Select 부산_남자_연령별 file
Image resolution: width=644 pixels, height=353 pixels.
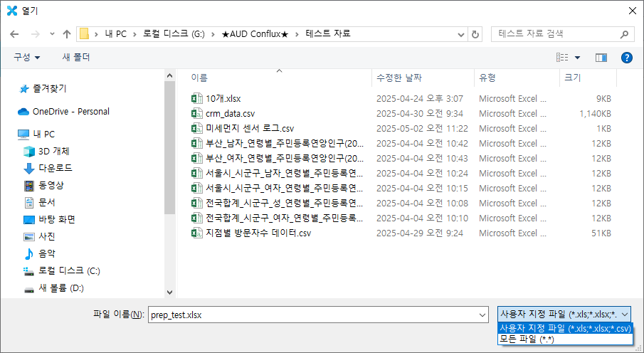285,144
